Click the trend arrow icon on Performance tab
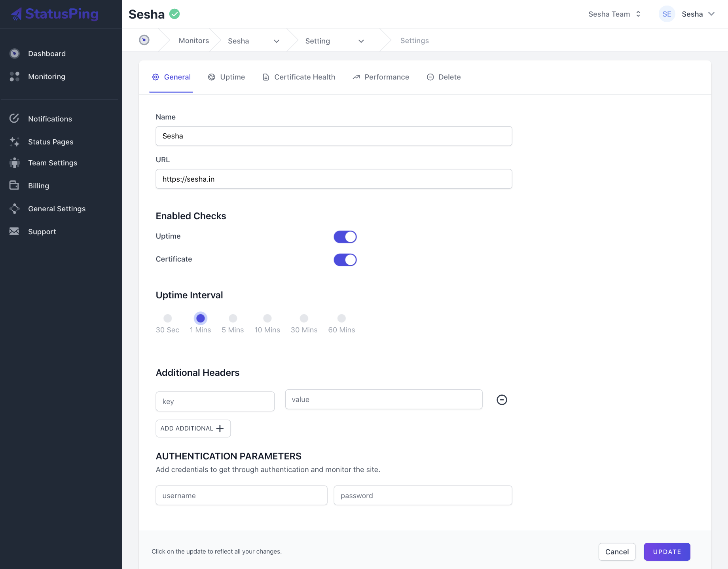The image size is (728, 569). 356,77
